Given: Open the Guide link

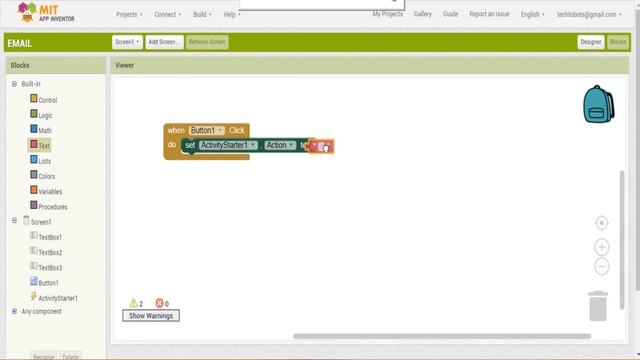Looking at the screenshot, I should click(450, 14).
